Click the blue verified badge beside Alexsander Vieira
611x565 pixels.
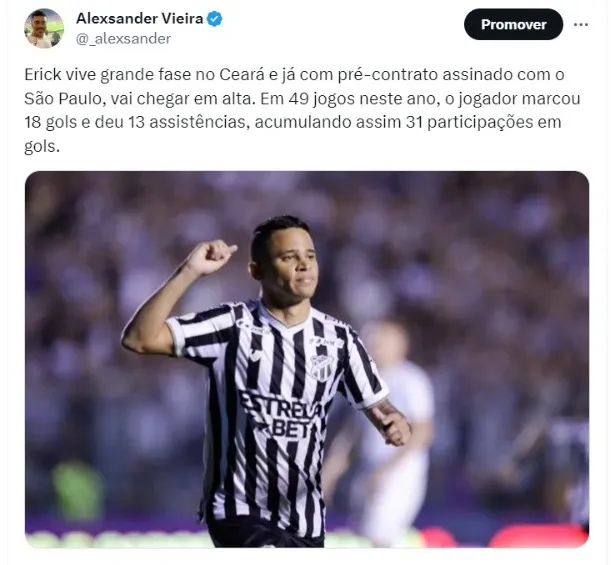tap(214, 18)
